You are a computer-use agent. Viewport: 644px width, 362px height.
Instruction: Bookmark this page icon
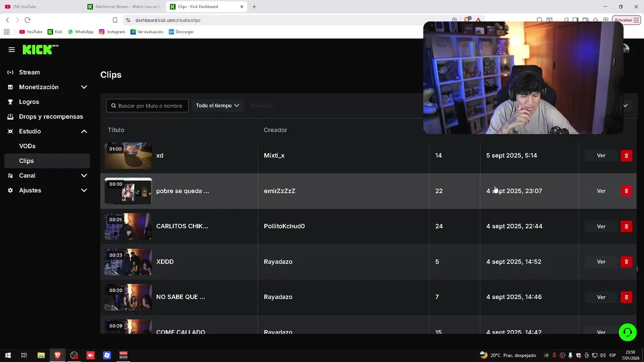point(115,20)
